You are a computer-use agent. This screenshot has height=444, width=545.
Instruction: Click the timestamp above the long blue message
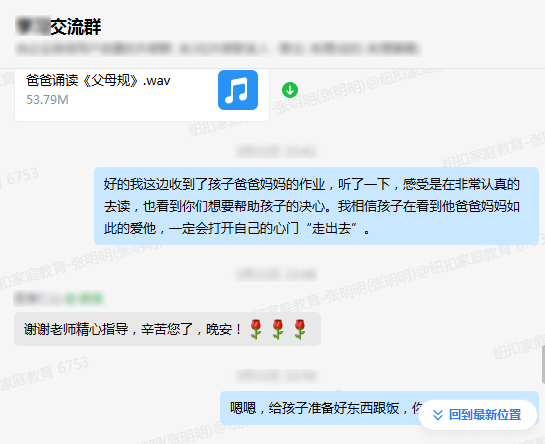277,152
